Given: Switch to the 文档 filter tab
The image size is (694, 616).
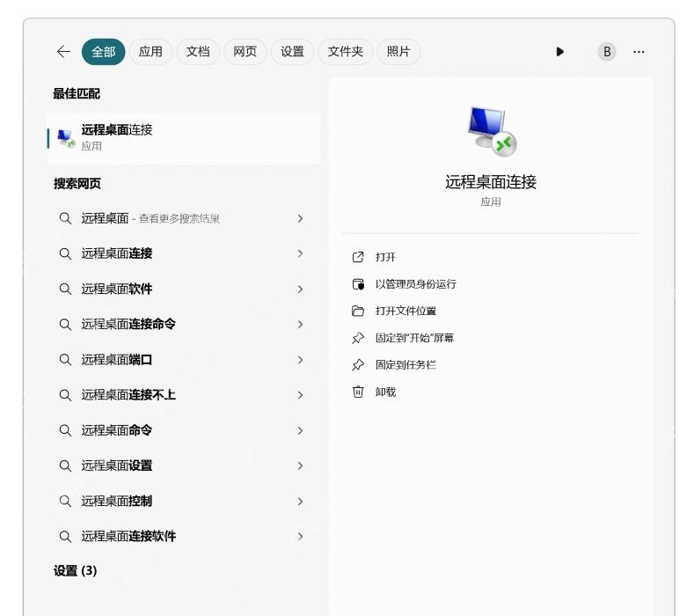Looking at the screenshot, I should coord(198,52).
